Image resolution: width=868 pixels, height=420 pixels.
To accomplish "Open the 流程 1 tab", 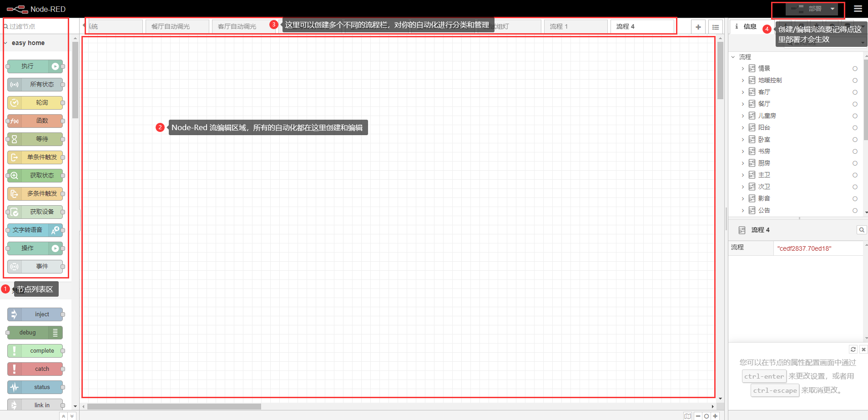I will tap(575, 27).
